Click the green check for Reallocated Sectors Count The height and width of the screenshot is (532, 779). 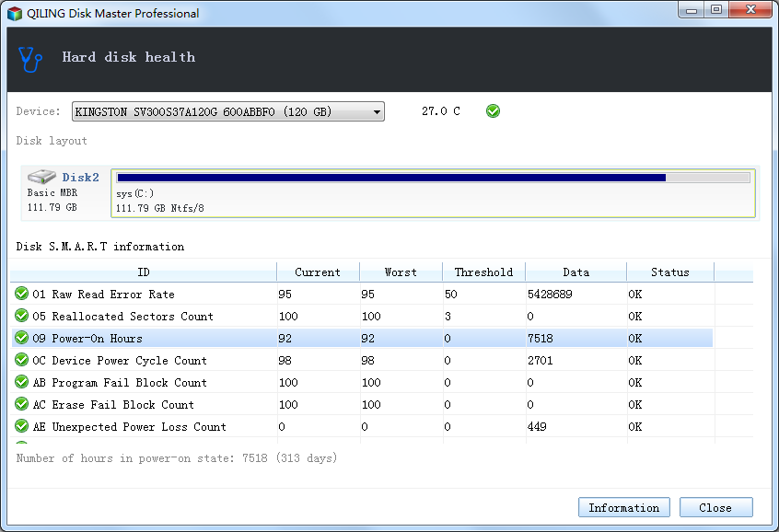click(x=21, y=316)
